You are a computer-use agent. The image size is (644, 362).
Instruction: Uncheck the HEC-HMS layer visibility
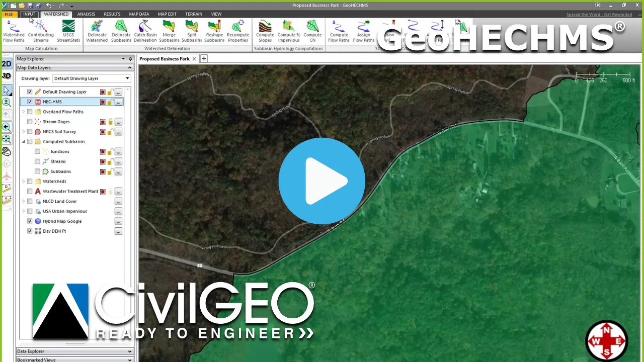[x=30, y=102]
